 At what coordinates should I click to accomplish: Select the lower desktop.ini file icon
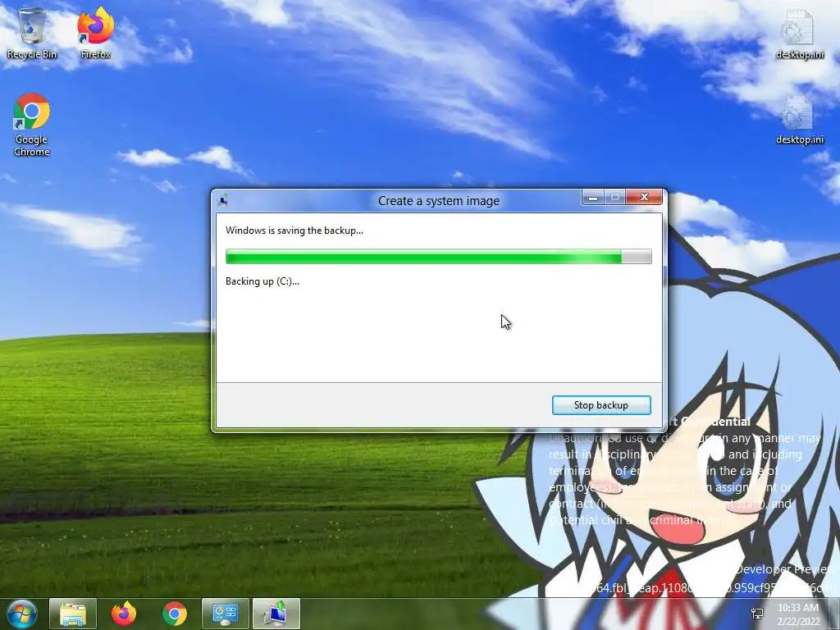pos(800,120)
